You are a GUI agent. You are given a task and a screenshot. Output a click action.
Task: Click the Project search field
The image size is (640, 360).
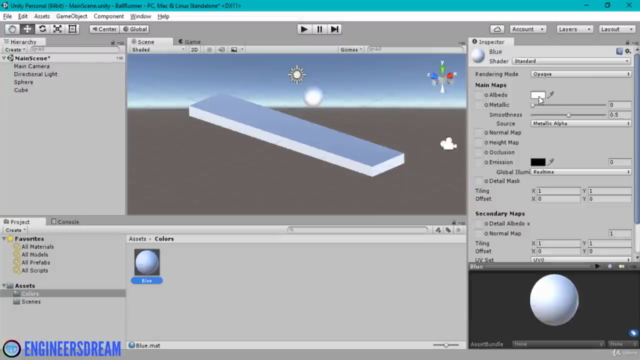(358, 230)
